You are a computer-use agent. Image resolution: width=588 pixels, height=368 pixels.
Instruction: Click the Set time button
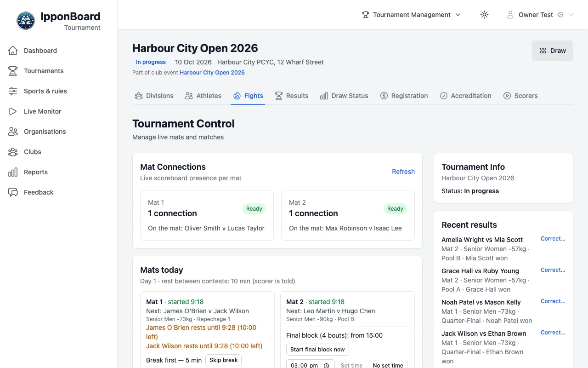(351, 365)
